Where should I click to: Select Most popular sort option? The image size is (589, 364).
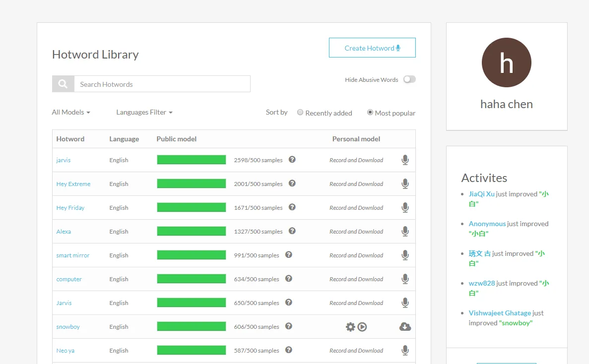click(370, 112)
